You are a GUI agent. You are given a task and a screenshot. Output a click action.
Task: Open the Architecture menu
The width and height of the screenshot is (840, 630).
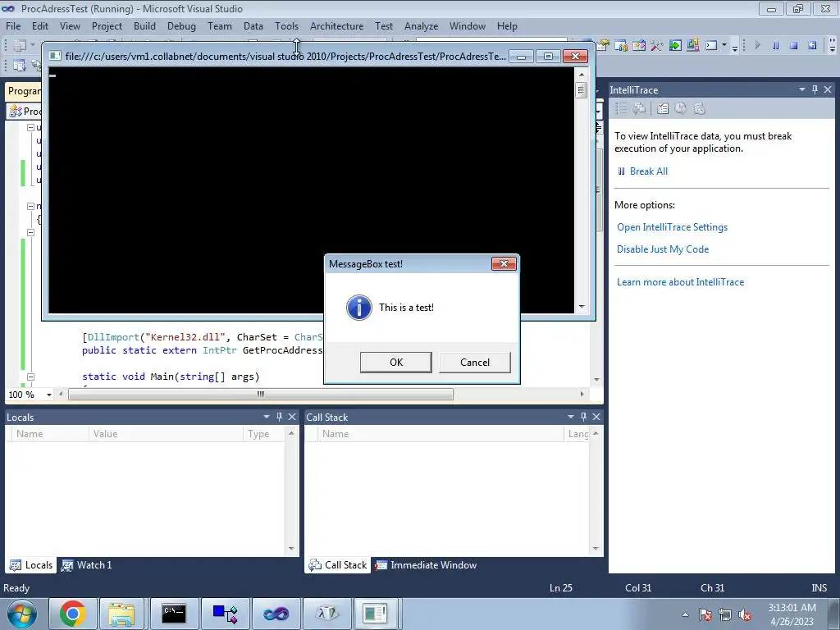point(336,25)
